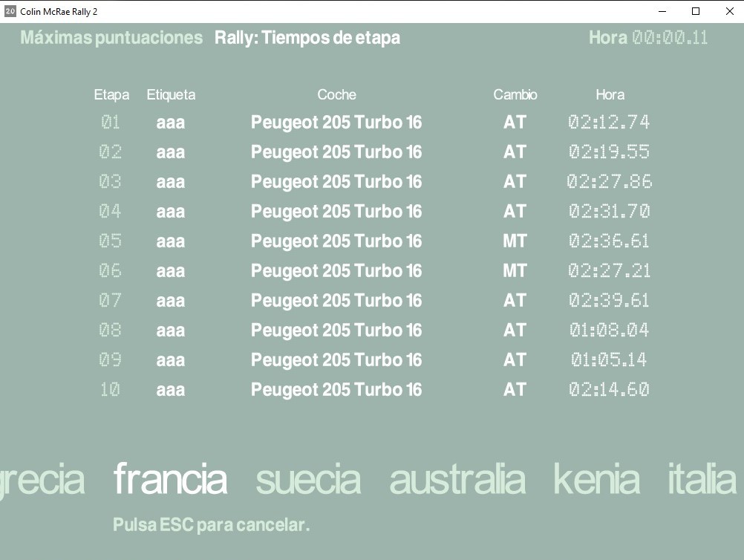This screenshot has width=744, height=560.
Task: Click the Hora timer at top right
Action: pyautogui.click(x=647, y=38)
